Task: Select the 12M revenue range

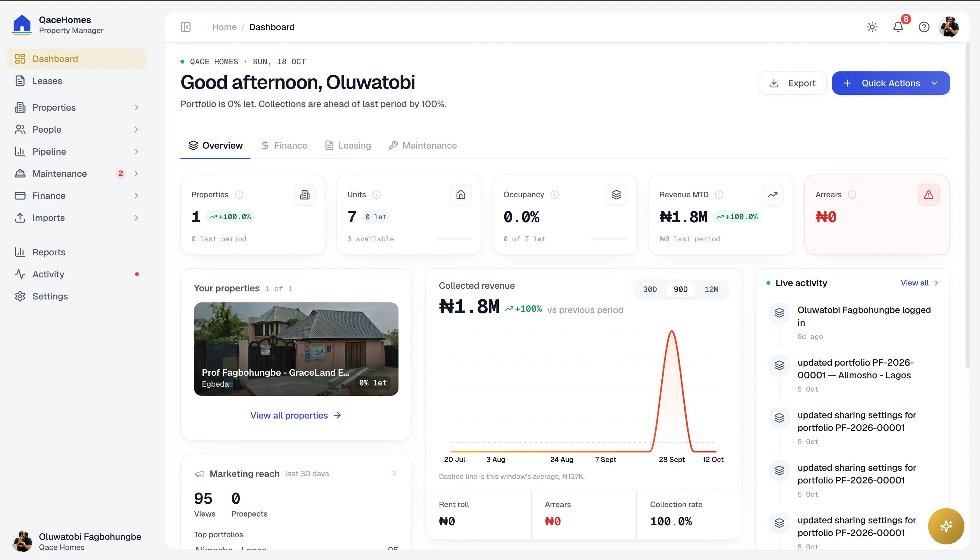Action: pyautogui.click(x=711, y=289)
